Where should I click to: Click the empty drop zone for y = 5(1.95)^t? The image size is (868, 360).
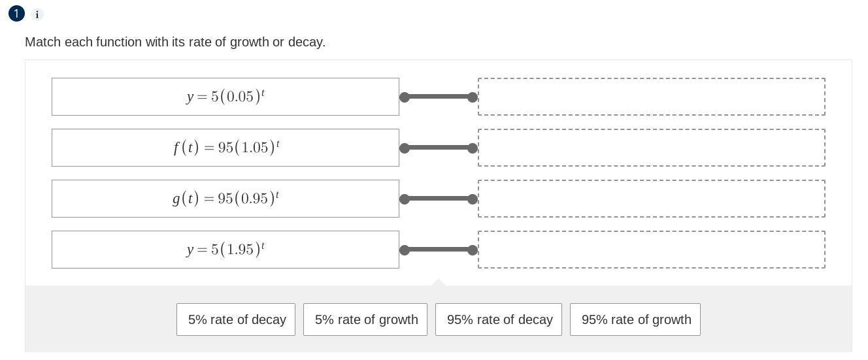coord(651,250)
